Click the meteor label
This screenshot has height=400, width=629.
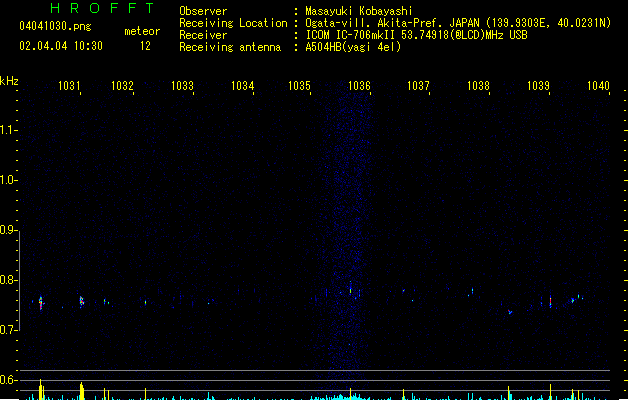pyautogui.click(x=142, y=31)
